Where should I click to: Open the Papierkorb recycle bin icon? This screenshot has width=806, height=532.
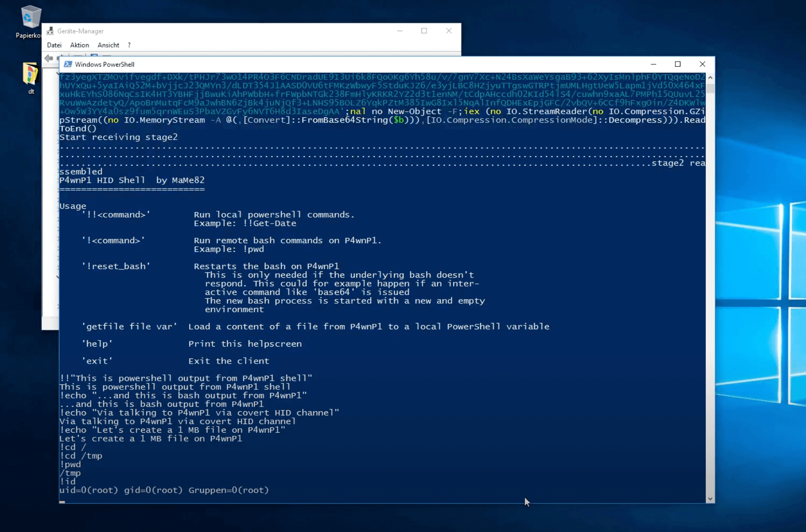click(31, 17)
